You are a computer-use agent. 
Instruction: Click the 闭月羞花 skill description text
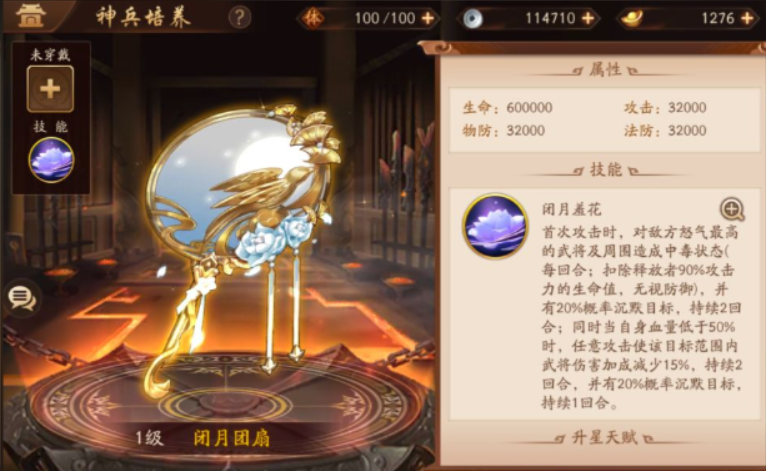[x=642, y=317]
